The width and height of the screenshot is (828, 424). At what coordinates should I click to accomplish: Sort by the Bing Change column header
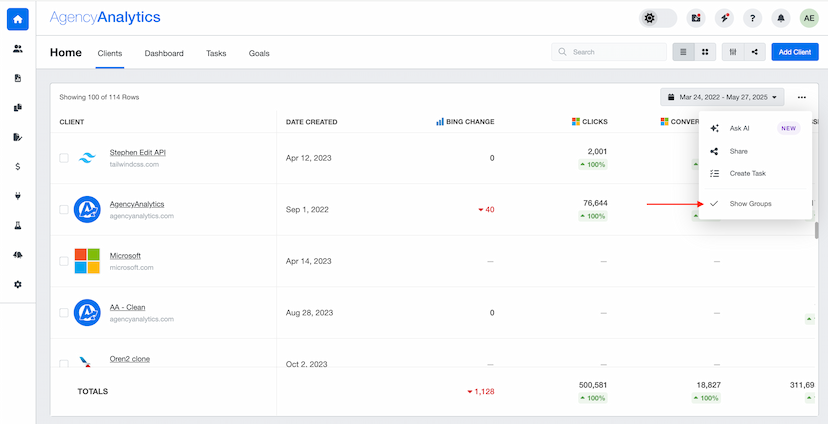(465, 122)
